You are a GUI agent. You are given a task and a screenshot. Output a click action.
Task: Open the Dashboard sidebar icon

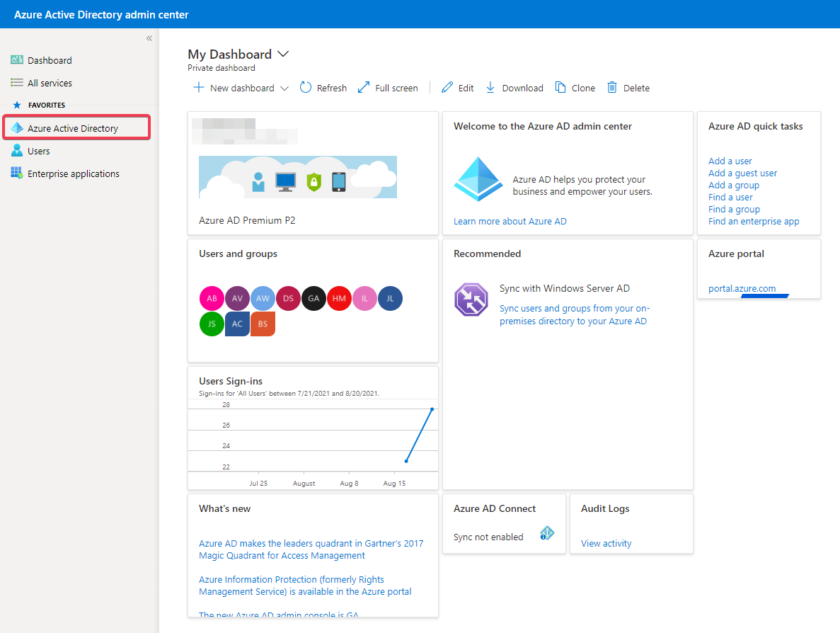17,60
